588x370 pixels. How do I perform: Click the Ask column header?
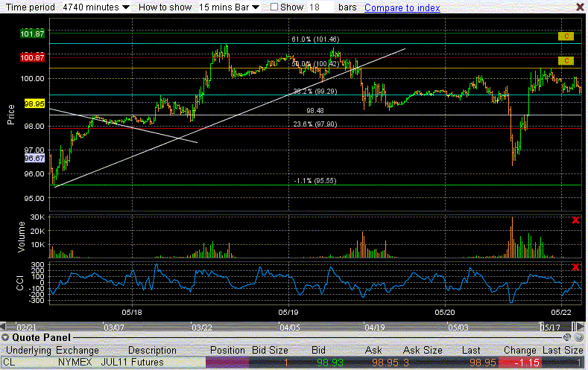pos(373,350)
